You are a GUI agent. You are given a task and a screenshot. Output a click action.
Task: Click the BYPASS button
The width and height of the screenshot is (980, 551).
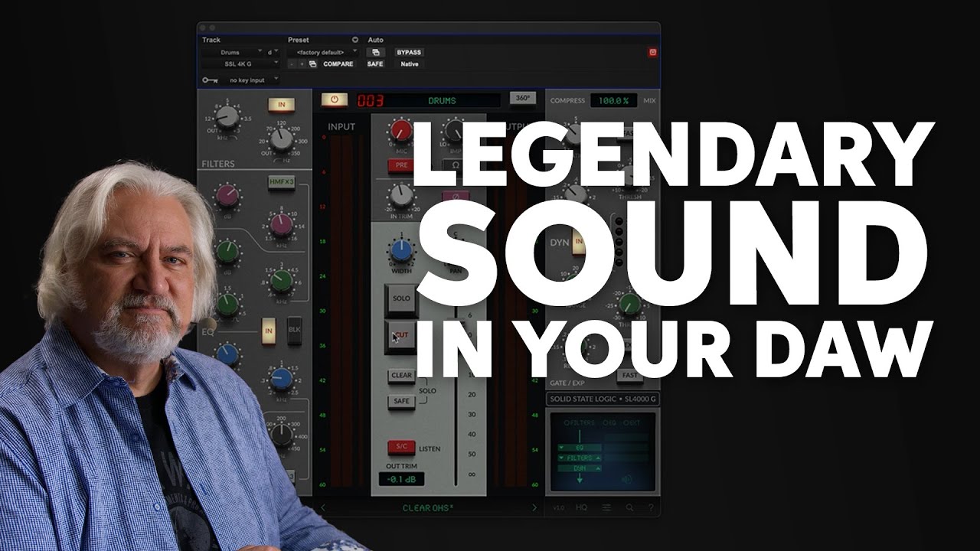click(409, 52)
